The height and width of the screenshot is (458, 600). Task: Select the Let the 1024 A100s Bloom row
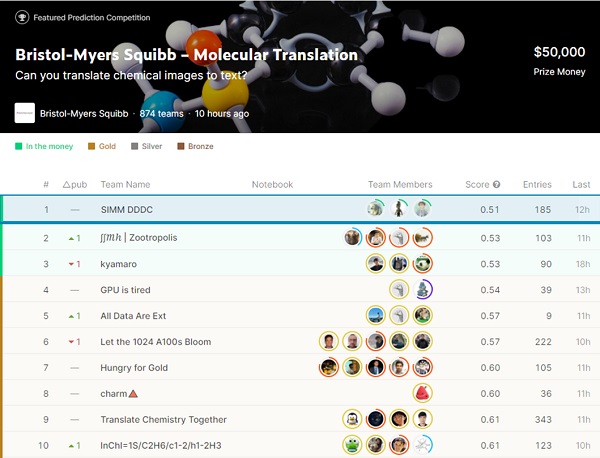tap(156, 341)
